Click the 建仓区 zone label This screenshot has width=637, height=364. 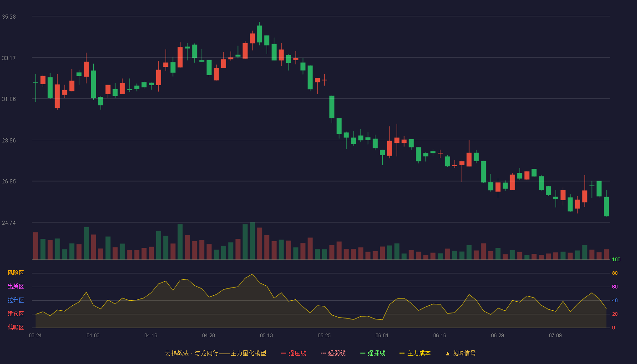pyautogui.click(x=15, y=314)
